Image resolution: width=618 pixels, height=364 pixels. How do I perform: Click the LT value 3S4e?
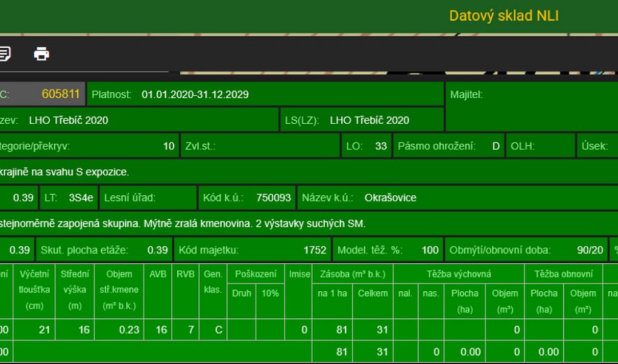(81, 197)
